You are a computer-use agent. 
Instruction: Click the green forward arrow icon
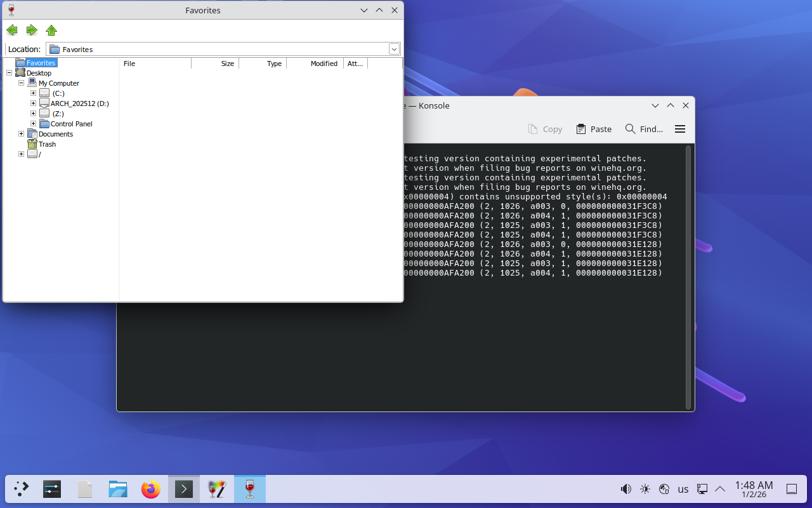pos(32,30)
